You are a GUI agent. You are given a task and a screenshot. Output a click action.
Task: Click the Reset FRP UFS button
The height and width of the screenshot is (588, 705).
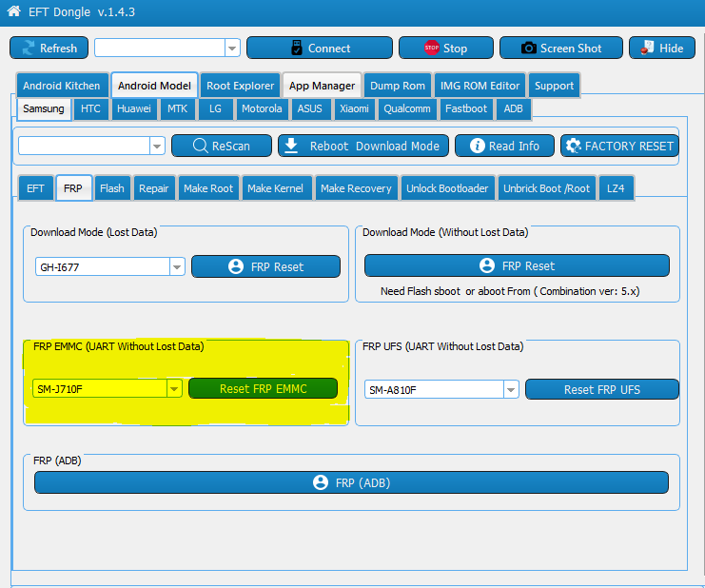click(x=602, y=389)
